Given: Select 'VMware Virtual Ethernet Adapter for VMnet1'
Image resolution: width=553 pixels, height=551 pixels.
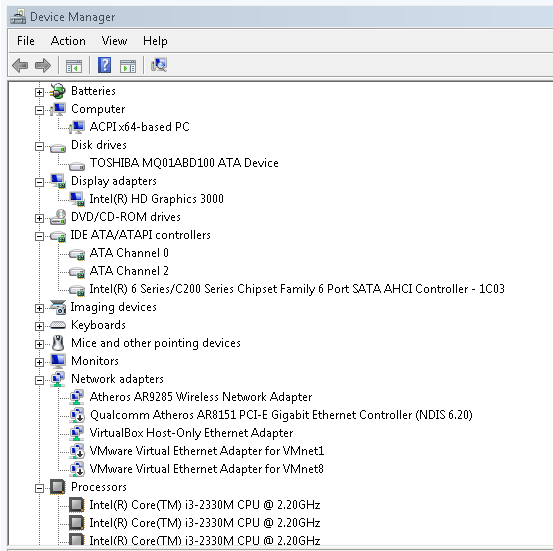Looking at the screenshot, I should (207, 451).
